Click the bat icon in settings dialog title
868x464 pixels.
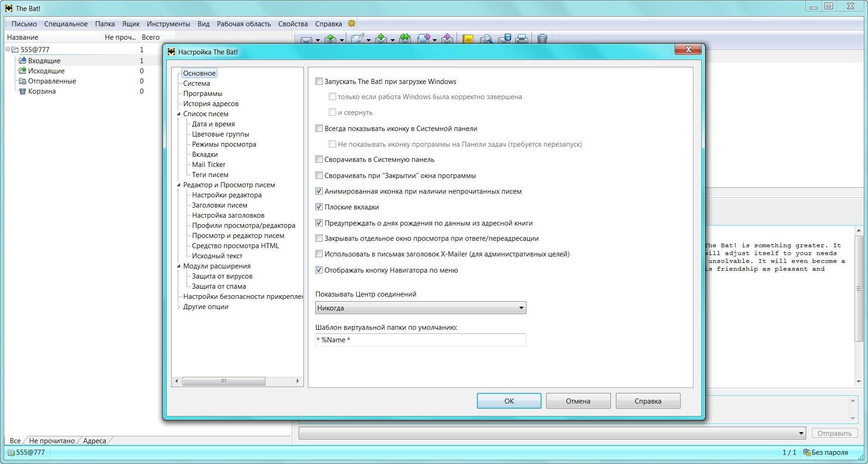tap(171, 52)
